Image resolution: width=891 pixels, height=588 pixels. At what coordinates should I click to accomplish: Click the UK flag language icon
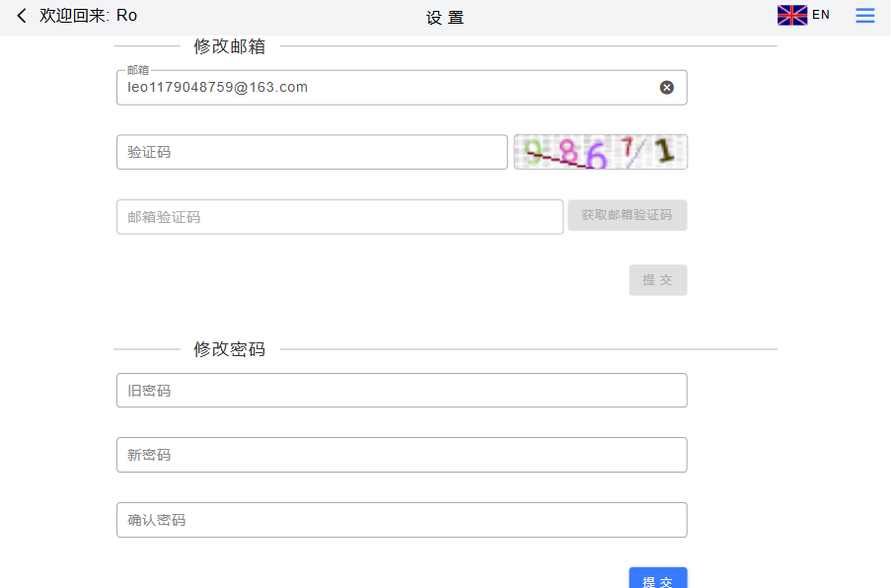click(791, 15)
